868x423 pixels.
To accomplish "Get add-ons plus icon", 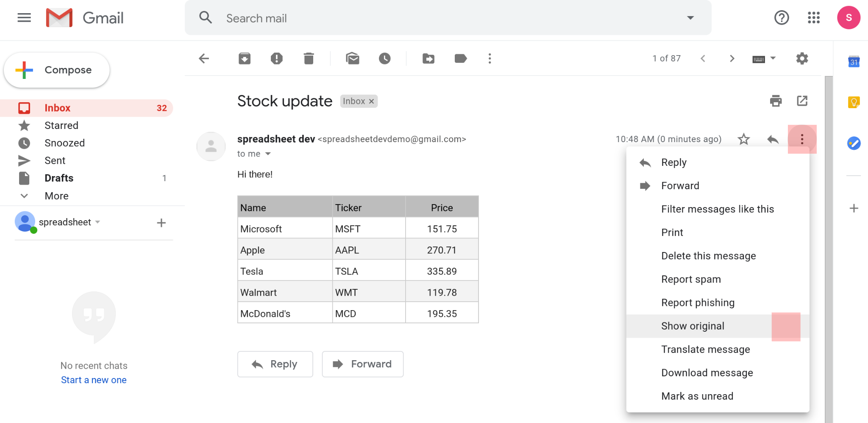I will [x=854, y=208].
